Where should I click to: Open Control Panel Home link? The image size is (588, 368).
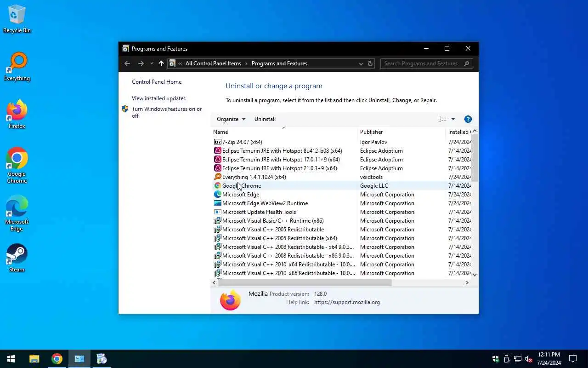(157, 82)
